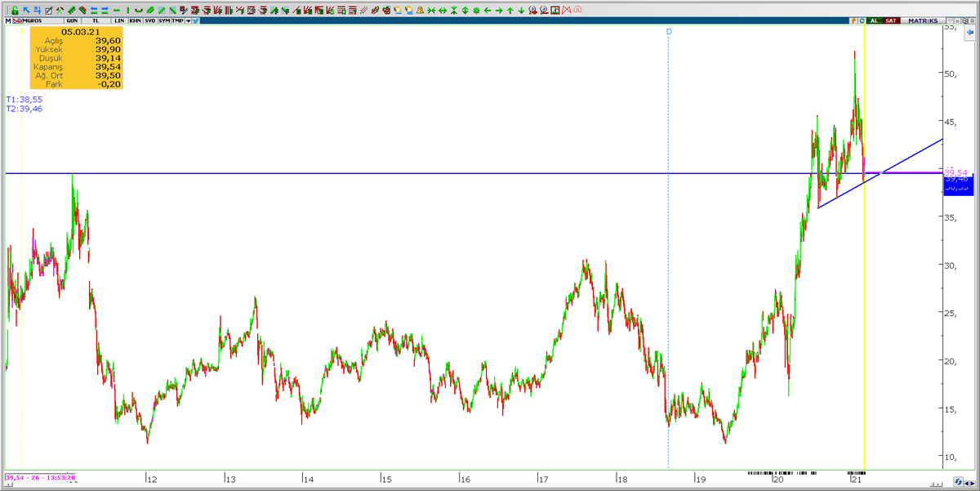Click the T2:39,46 trend value label
Viewport: 980px width, 491px height.
point(24,109)
